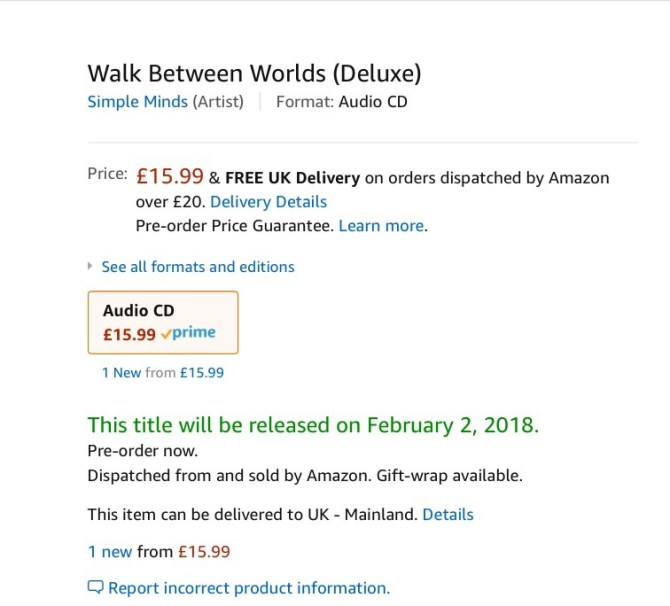Click 'Report incorrect product information'

248,588
